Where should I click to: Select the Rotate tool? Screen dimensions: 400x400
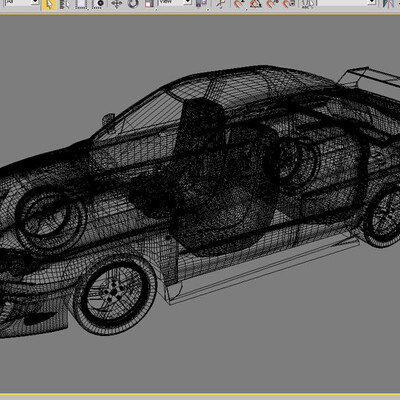coord(133,4)
